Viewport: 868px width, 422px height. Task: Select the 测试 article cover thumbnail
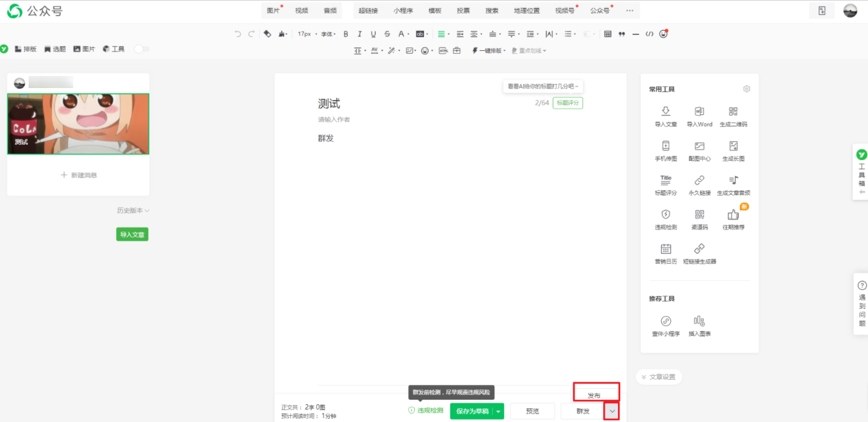click(x=78, y=124)
